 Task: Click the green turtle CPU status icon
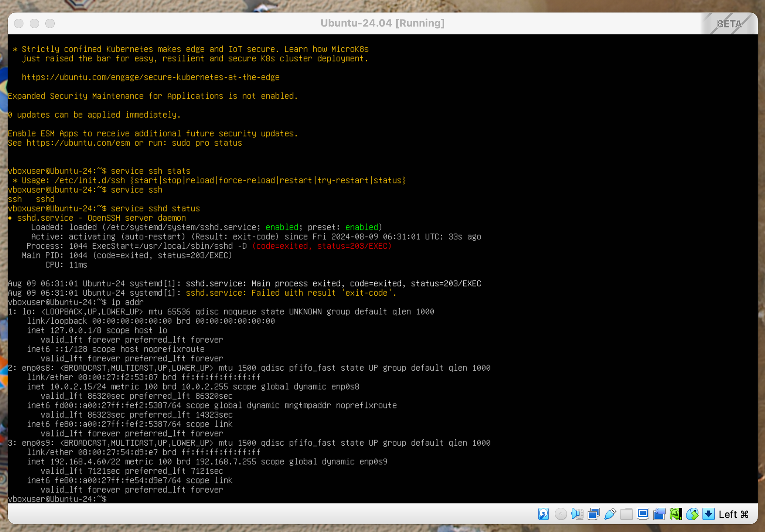(x=676, y=514)
